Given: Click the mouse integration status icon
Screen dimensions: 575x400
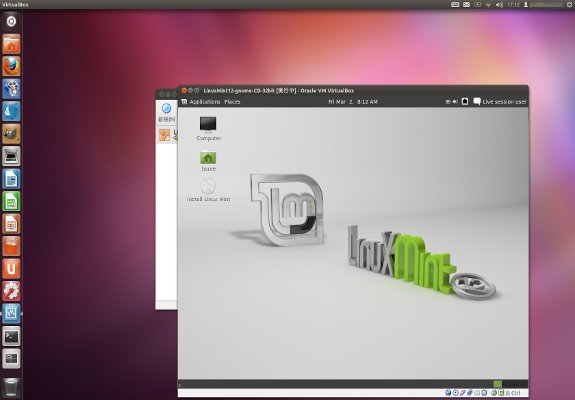Looking at the screenshot, I should [494, 393].
